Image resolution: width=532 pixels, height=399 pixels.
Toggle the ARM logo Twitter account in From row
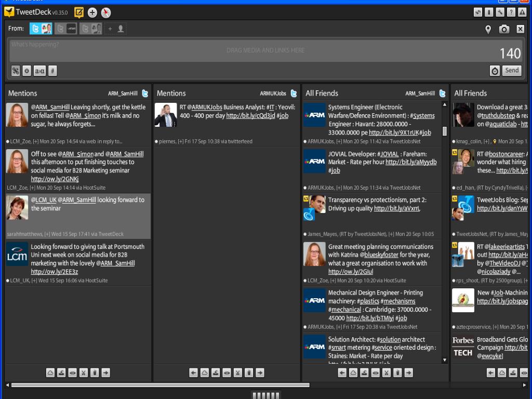coord(66,29)
